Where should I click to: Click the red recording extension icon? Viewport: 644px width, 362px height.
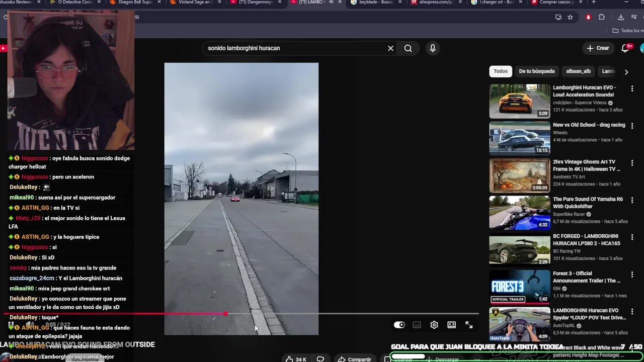(588, 17)
